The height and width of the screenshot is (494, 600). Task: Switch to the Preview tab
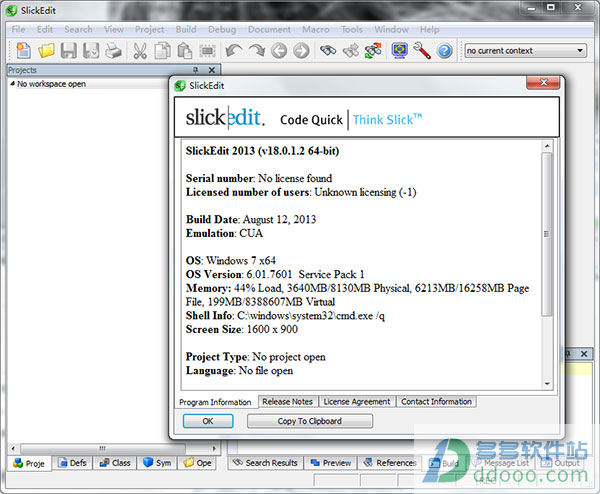coord(331,463)
